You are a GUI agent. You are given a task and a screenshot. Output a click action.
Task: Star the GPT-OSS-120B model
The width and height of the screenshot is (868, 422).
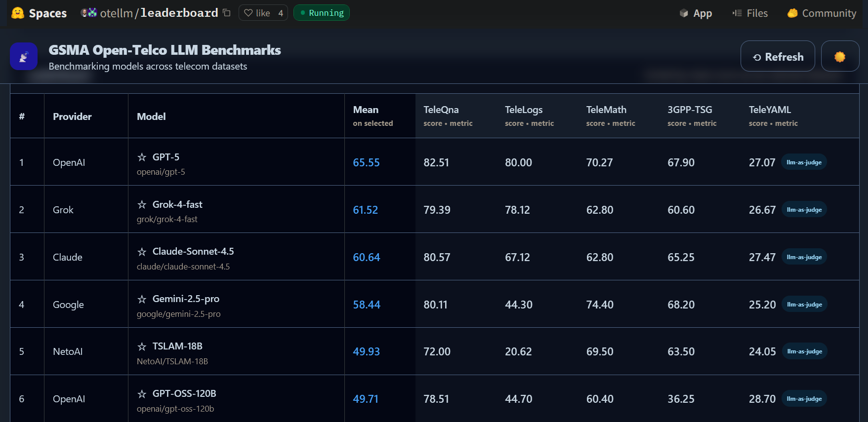pos(142,394)
